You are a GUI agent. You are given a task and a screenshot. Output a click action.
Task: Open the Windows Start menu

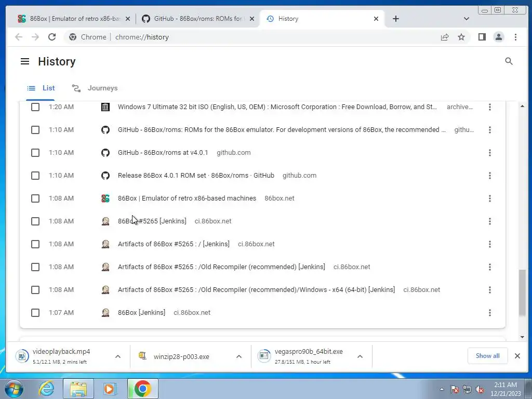point(13,389)
